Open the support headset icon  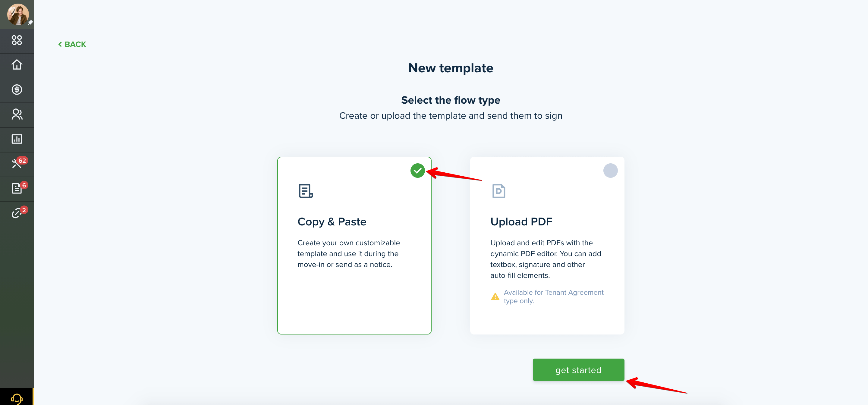click(17, 399)
